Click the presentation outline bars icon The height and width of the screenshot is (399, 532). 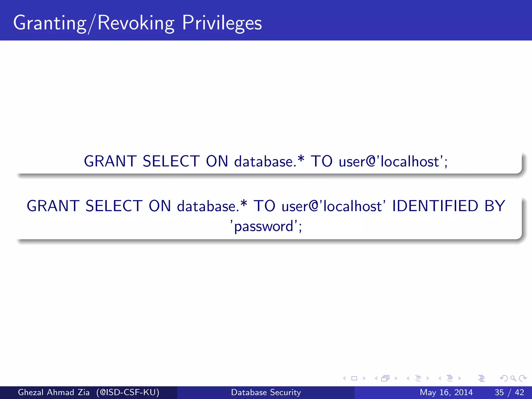481,378
